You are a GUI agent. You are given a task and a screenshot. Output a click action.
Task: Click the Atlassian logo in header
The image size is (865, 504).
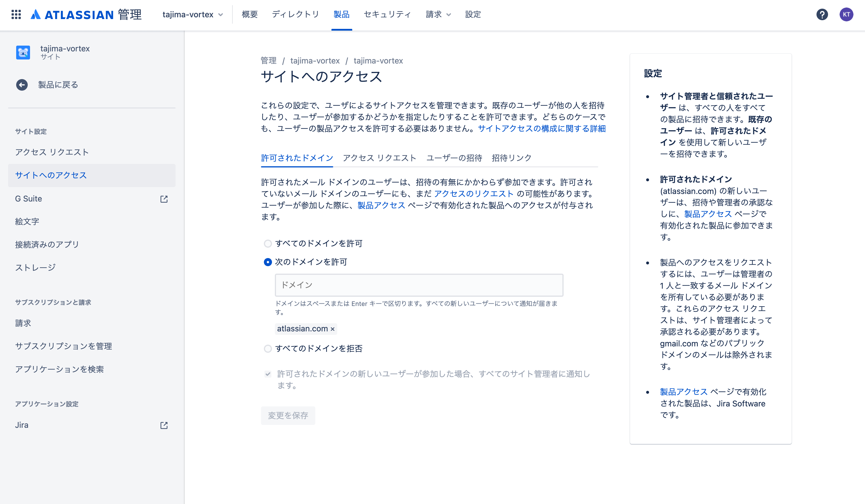86,14
